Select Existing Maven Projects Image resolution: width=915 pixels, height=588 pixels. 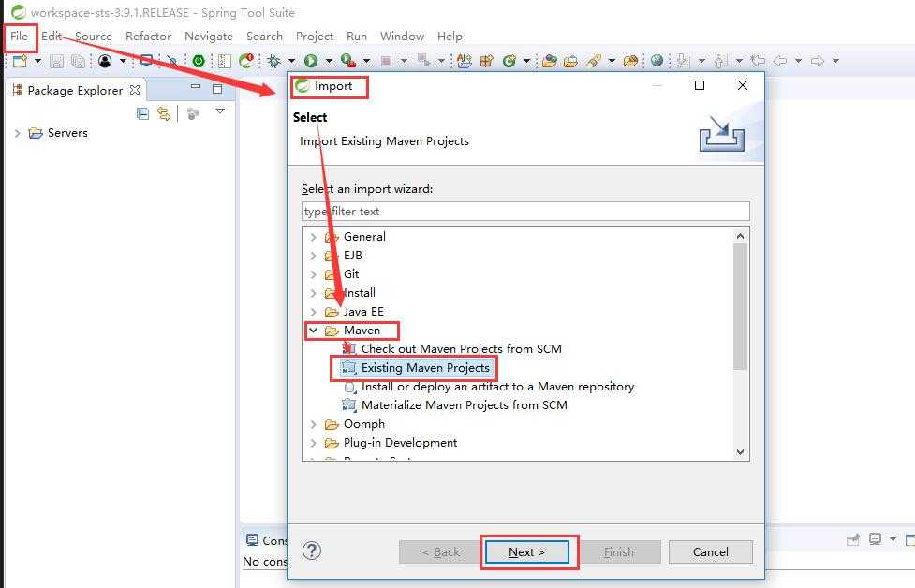click(x=425, y=367)
